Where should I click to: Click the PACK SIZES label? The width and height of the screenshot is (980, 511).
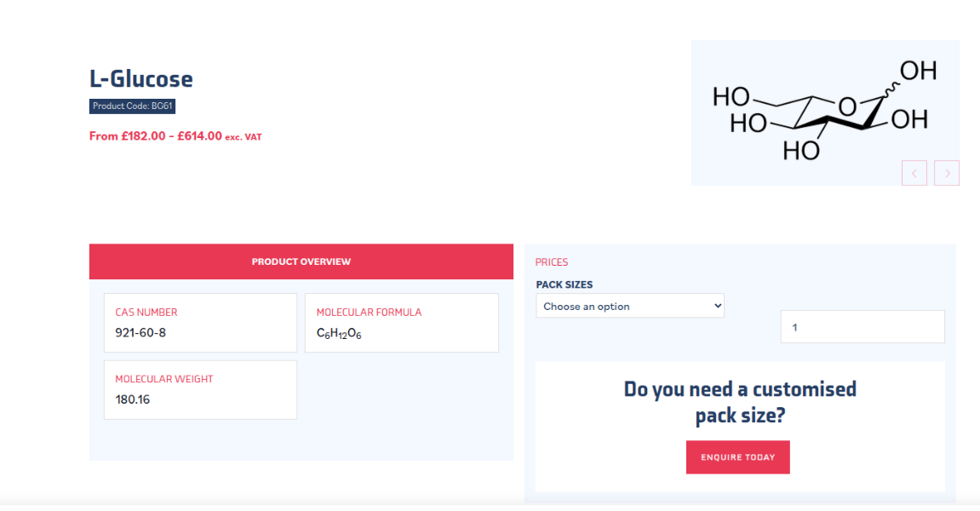564,284
